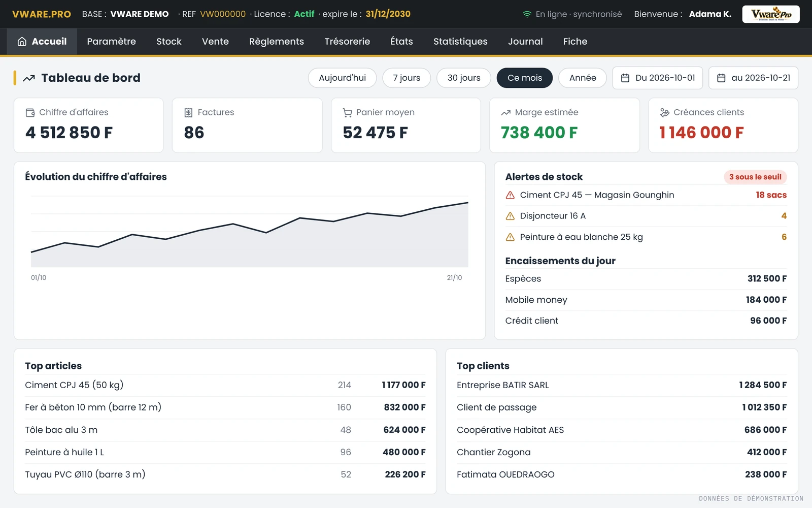Click the cart icon on Panier moyen card
The height and width of the screenshot is (508, 812).
pyautogui.click(x=347, y=113)
